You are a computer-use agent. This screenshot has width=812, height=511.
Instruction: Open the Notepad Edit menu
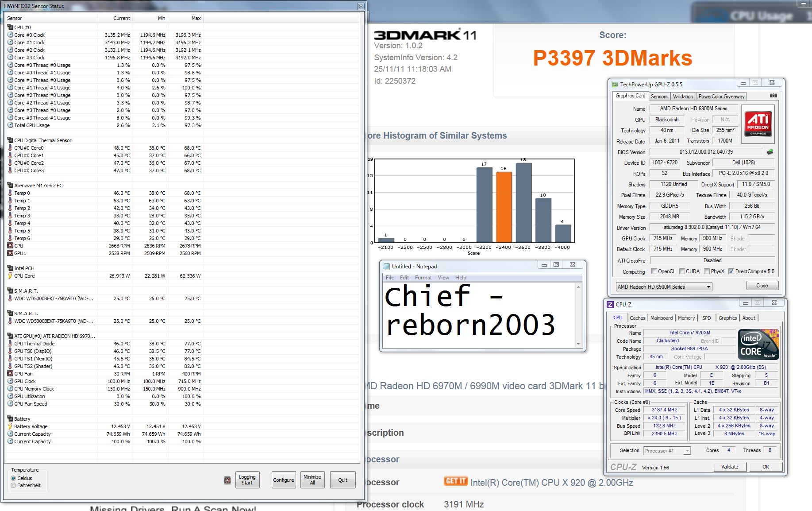(x=404, y=278)
